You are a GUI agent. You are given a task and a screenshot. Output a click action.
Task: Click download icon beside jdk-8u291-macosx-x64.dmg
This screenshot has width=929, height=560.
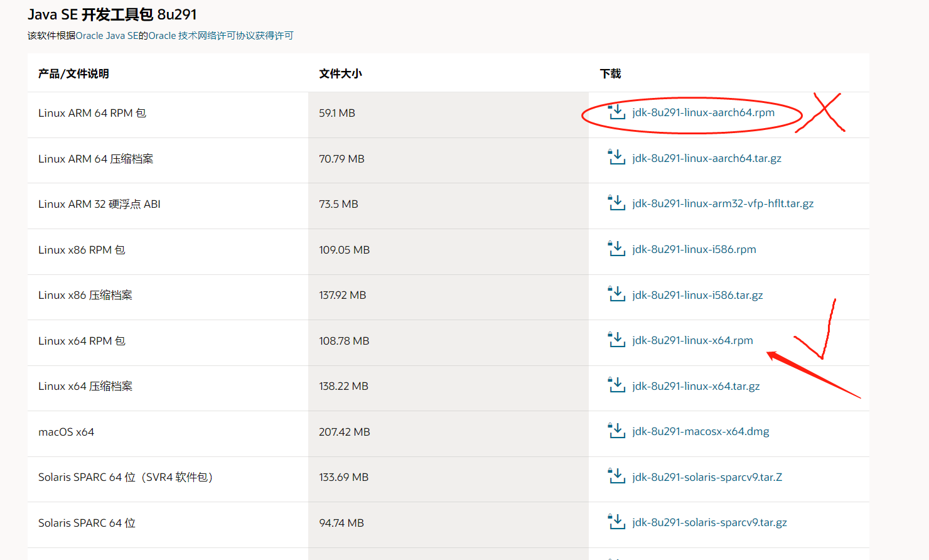tap(616, 431)
